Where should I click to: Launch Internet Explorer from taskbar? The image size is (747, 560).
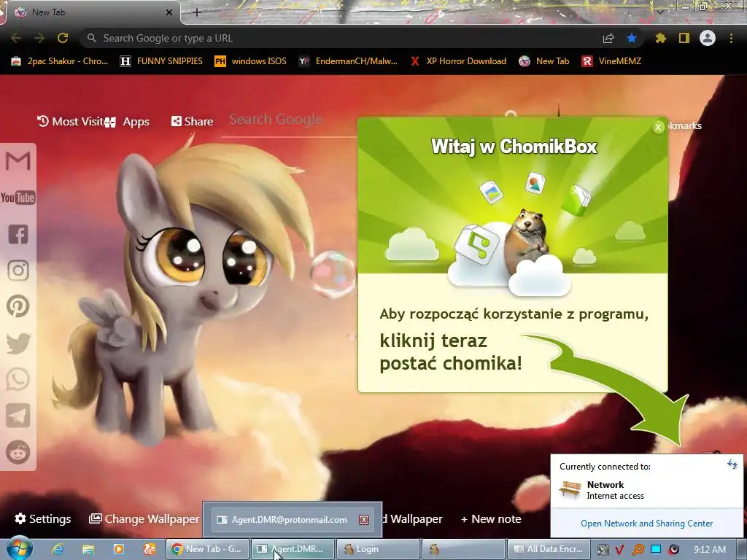58,549
